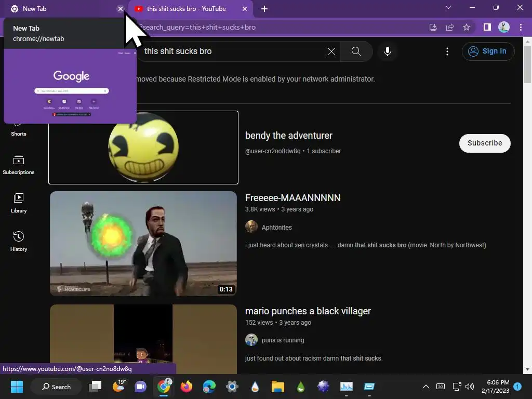Launch the chat camera app on taskbar
Image resolution: width=532 pixels, height=399 pixels.
point(140,387)
